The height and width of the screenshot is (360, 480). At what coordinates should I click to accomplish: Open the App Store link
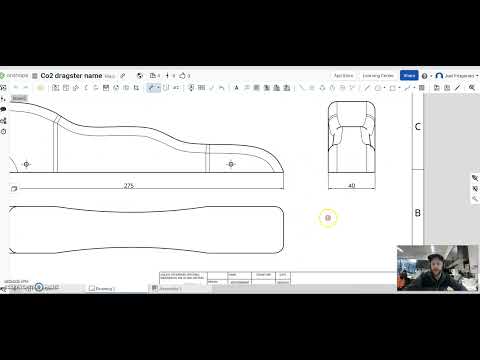pyautogui.click(x=343, y=76)
